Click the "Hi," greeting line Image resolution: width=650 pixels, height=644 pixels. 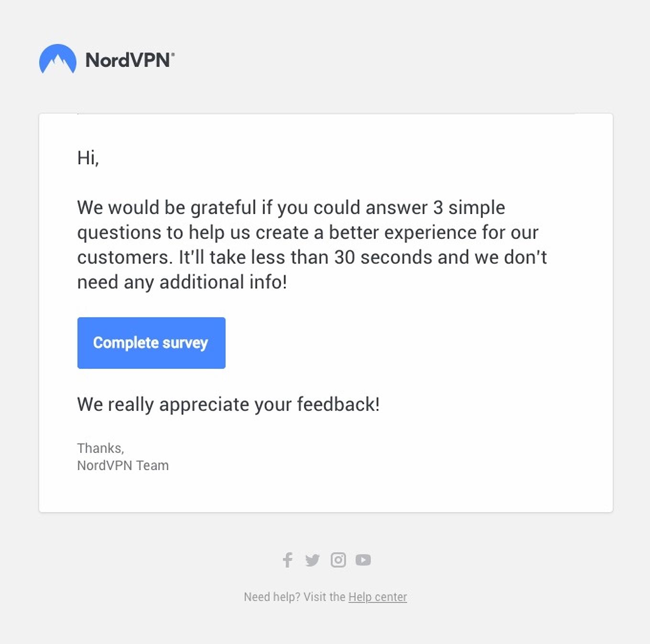point(88,158)
